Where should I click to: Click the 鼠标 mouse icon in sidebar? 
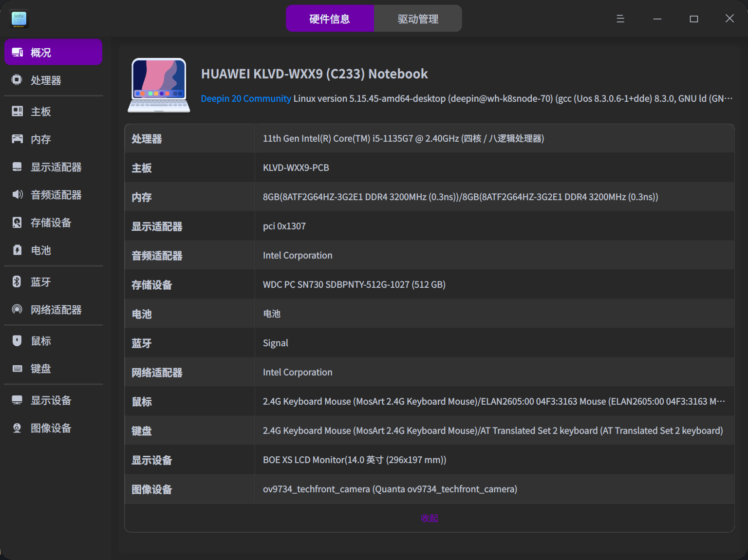pyautogui.click(x=17, y=341)
